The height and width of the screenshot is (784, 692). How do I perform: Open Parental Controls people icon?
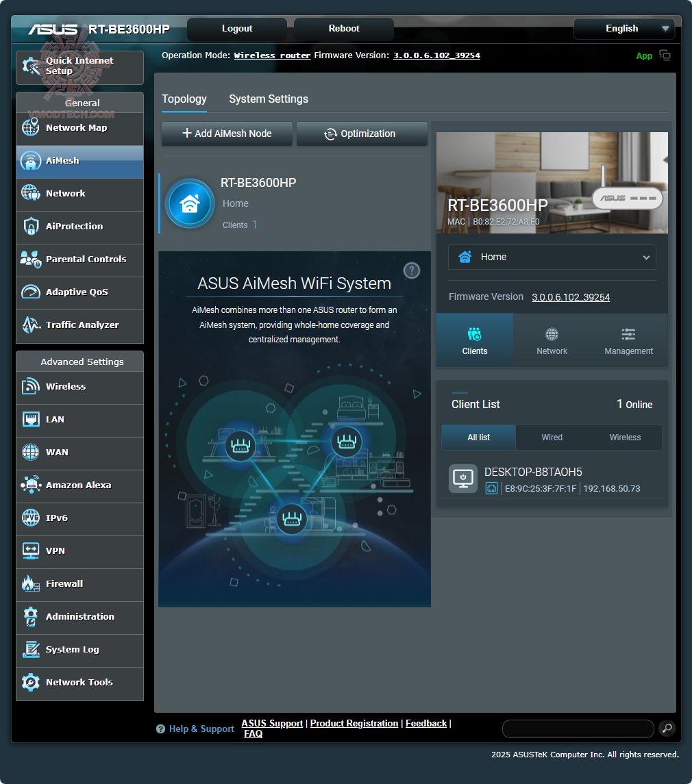click(31, 259)
